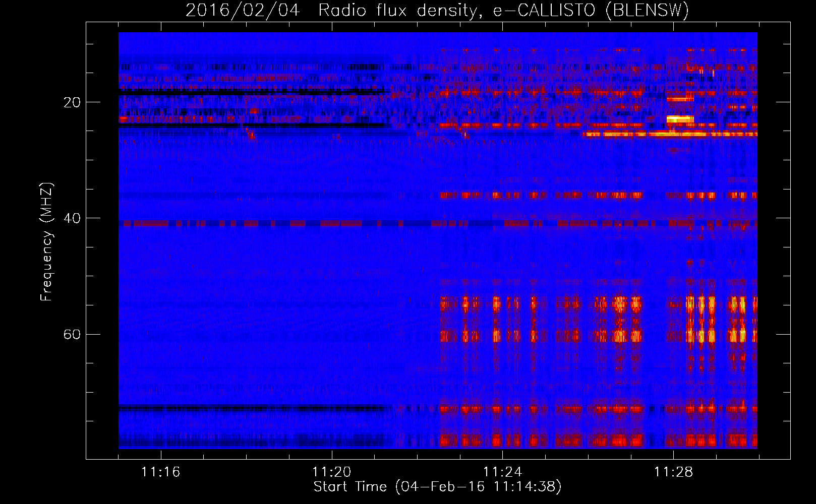Image resolution: width=816 pixels, height=504 pixels.
Task: Click the 11:20 time tick label
Action: pos(332,472)
